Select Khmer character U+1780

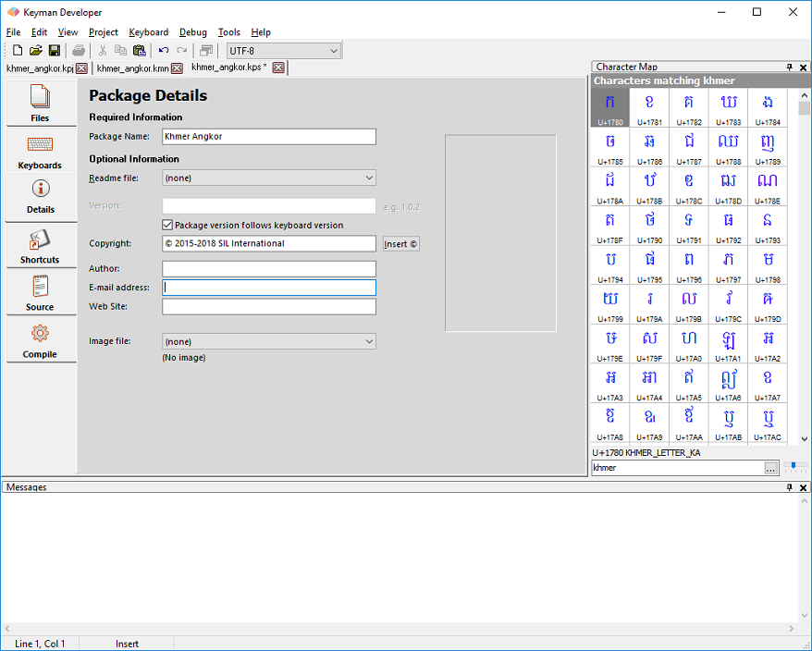(x=610, y=107)
